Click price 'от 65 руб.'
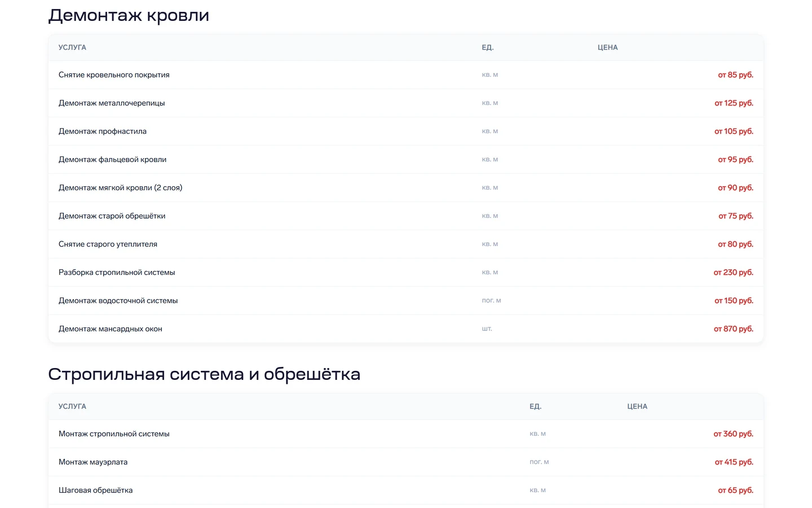 [x=735, y=490]
